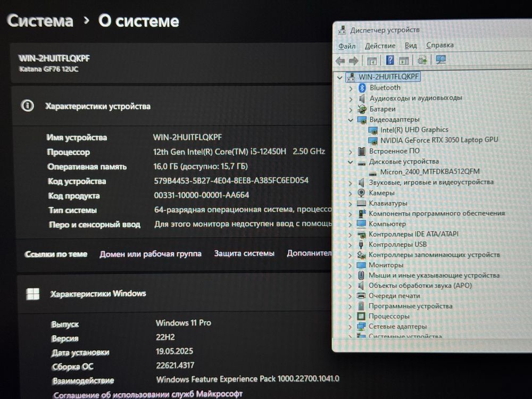This screenshot has height=399, width=532.
Task: Click the keyboard icon beside Клавиатуры
Action: coord(361,204)
